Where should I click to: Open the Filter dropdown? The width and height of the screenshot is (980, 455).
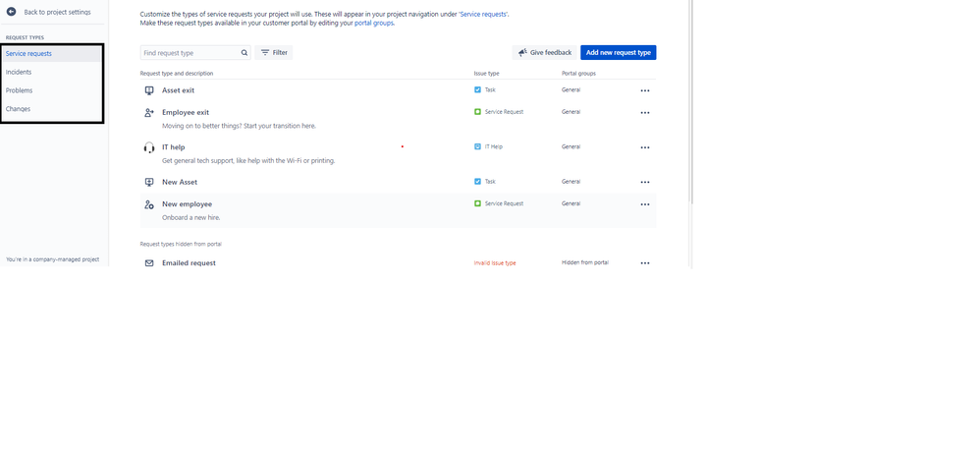coord(274,52)
